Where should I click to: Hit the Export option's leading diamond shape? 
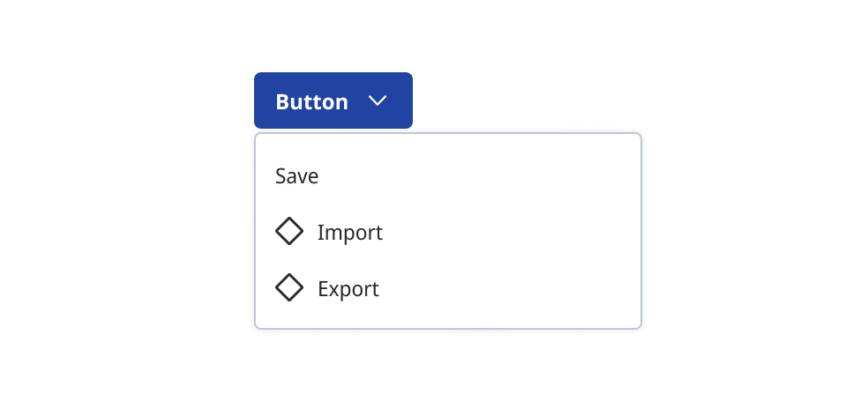[x=289, y=287]
